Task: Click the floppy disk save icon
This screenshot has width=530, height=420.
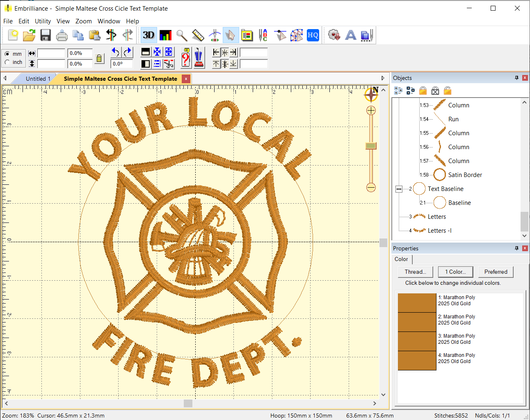Action: tap(46, 35)
